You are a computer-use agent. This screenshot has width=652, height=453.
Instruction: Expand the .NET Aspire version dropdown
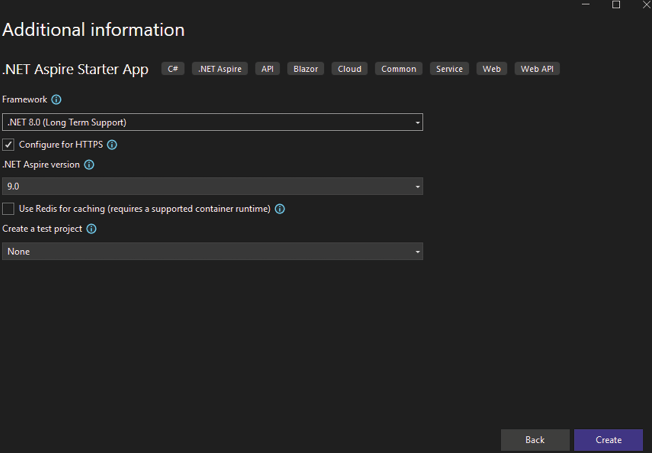point(212,187)
